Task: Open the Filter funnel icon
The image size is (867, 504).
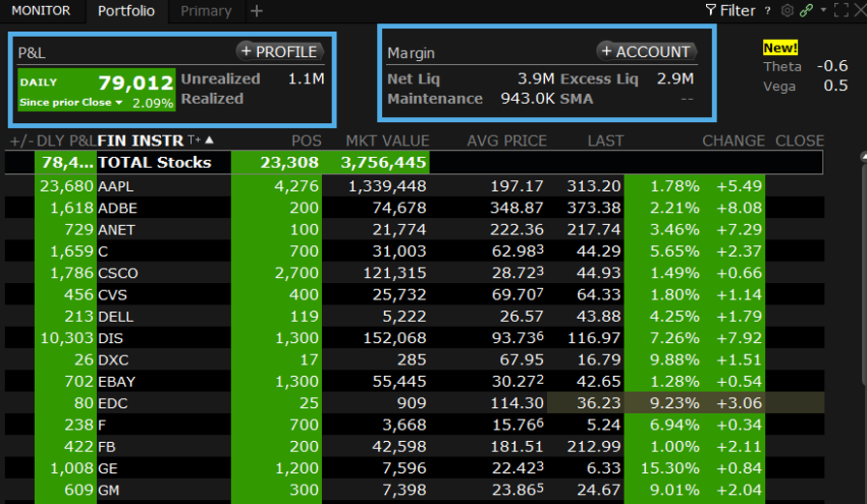Action: (711, 11)
